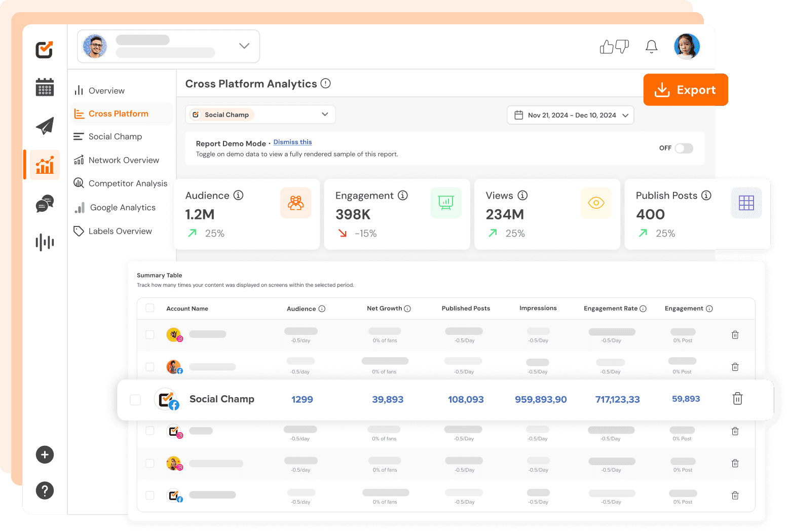The image size is (789, 532).
Task: Click the audio waveform icon in sidebar
Action: pos(45,243)
